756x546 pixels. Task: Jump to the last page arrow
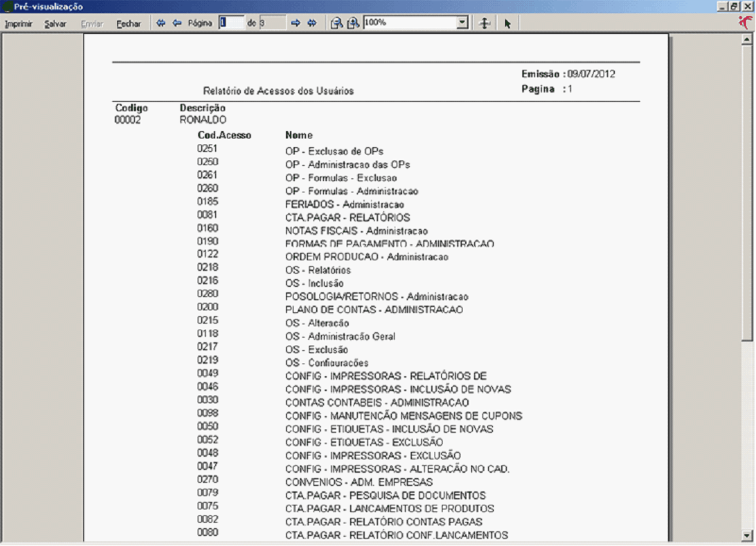point(312,23)
